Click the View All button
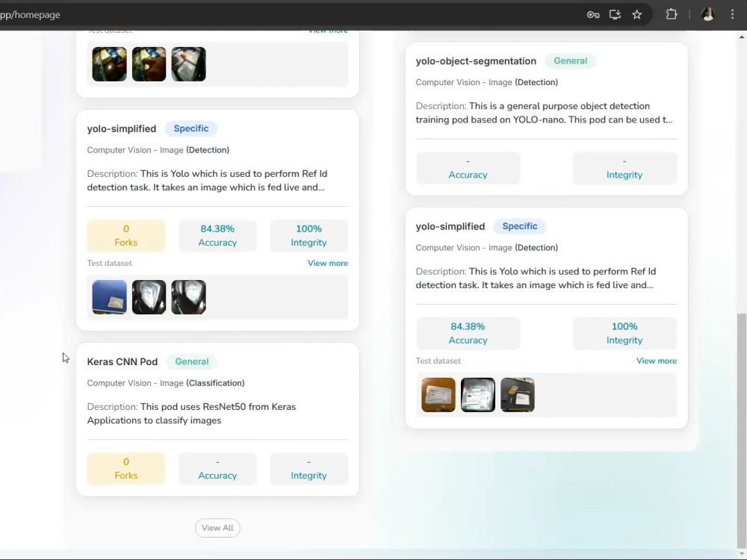The width and height of the screenshot is (747, 560). [217, 528]
